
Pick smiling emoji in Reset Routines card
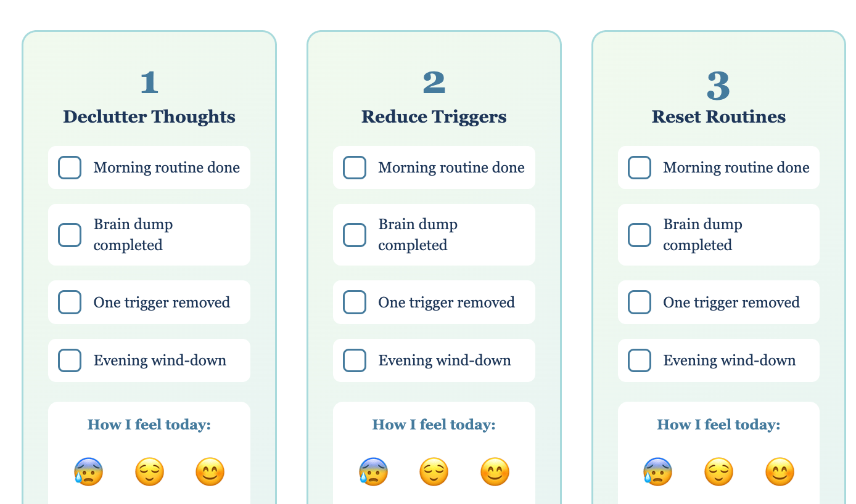pyautogui.click(x=780, y=472)
